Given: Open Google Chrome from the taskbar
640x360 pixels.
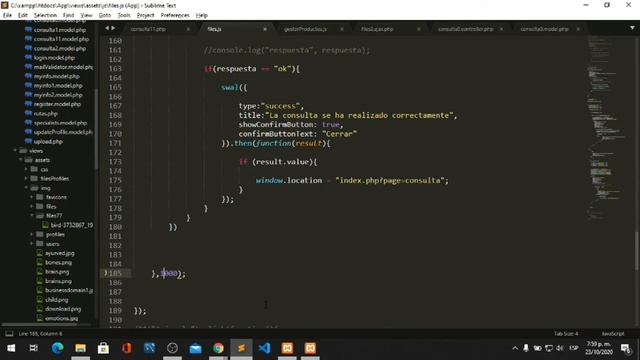Looking at the screenshot, I should (218, 348).
